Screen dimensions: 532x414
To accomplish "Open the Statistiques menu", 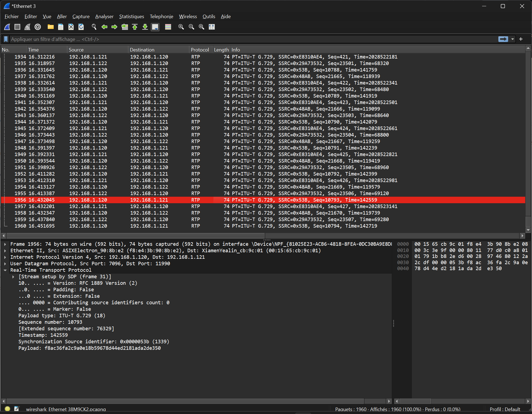I will tap(132, 17).
